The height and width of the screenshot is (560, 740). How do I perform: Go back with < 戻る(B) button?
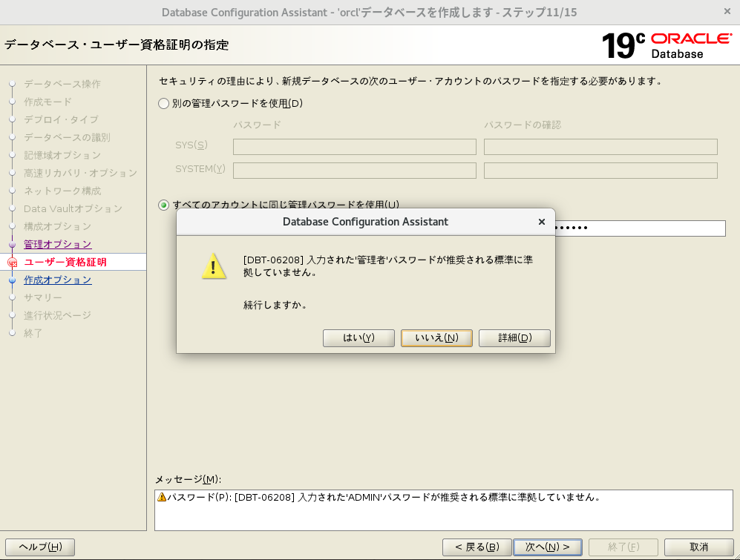pyautogui.click(x=477, y=547)
